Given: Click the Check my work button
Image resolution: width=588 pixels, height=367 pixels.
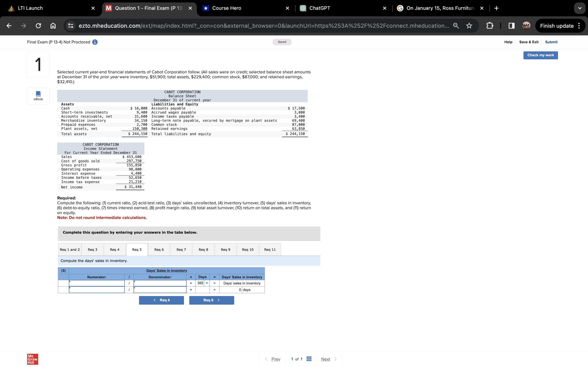Looking at the screenshot, I should [540, 55].
